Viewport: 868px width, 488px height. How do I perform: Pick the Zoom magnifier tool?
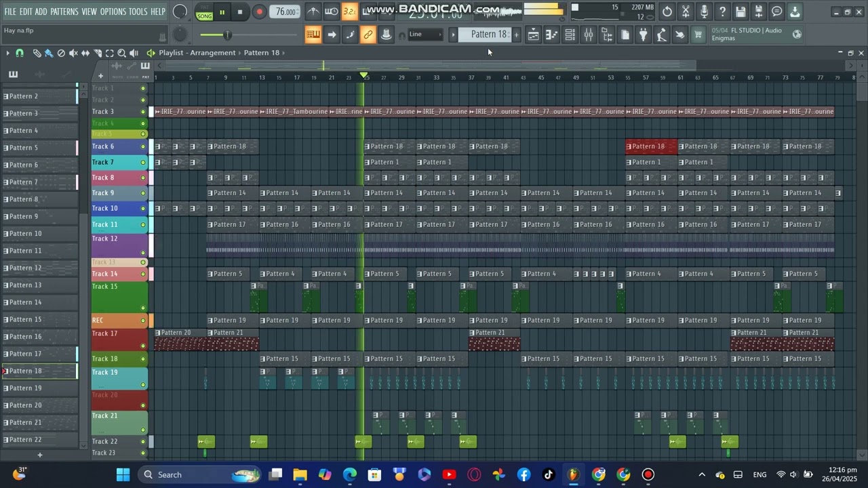[122, 53]
